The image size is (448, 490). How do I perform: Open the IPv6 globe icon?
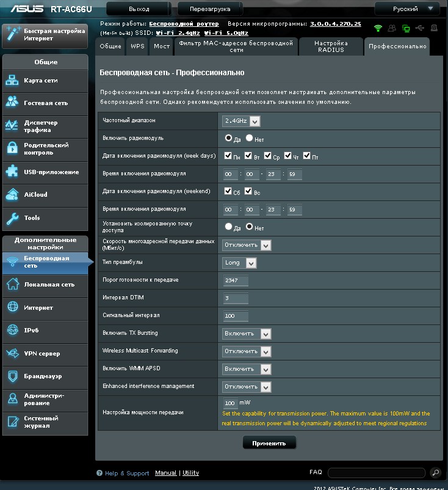(13, 330)
